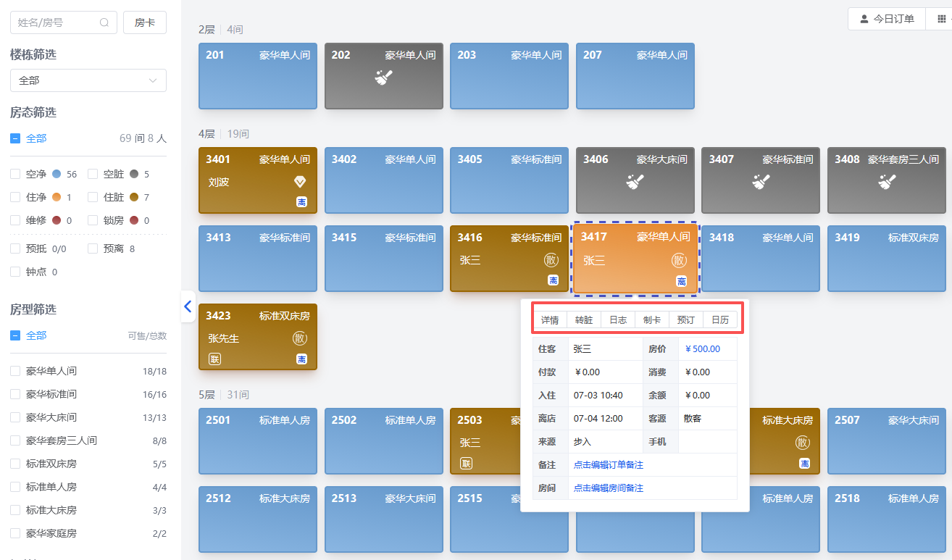
Task: Select room card 2501
Action: click(x=258, y=441)
